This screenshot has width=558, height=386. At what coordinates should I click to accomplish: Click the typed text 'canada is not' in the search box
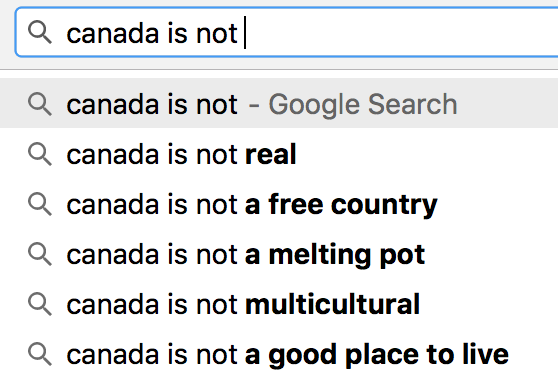click(152, 34)
